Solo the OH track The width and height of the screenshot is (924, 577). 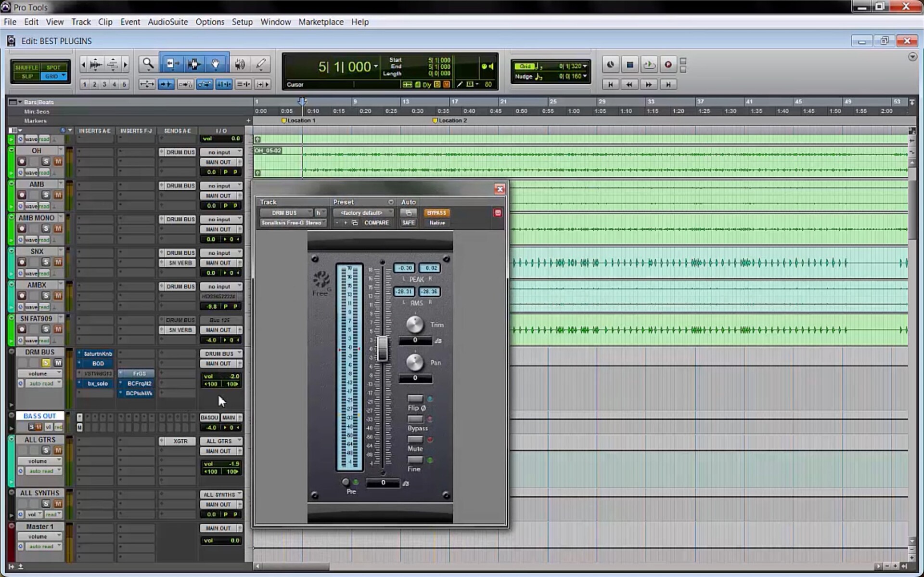pos(46,161)
